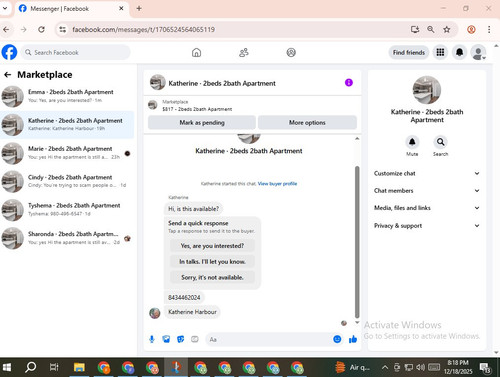Bookmark this page with the star

447,29
